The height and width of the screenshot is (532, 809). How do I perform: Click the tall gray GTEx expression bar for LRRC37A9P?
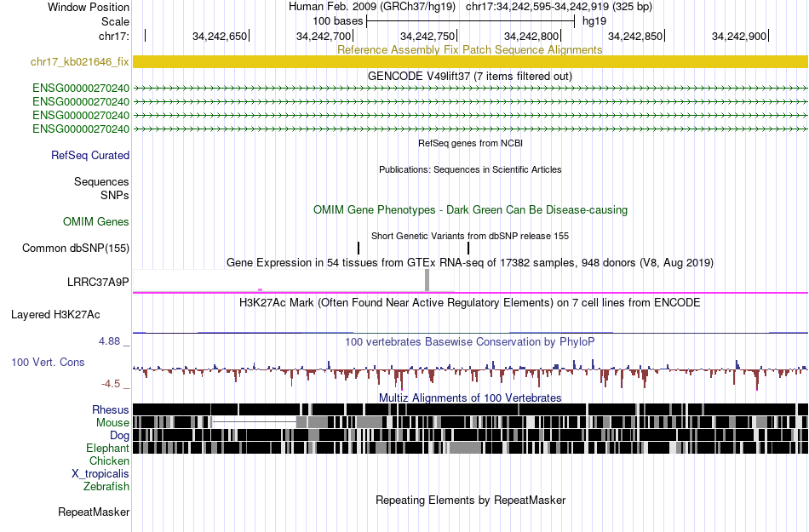(x=427, y=280)
